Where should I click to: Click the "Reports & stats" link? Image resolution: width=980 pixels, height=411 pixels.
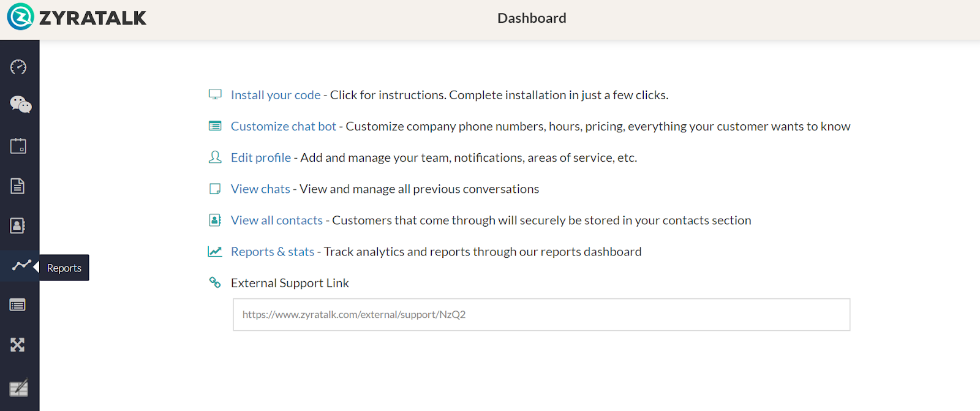tap(273, 251)
